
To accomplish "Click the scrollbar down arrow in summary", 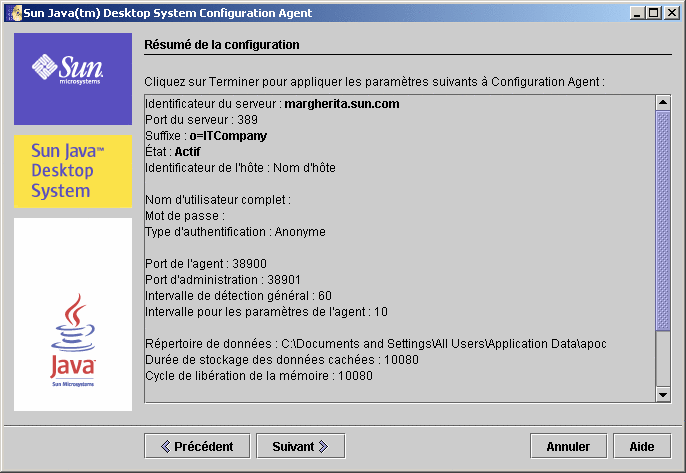I will [663, 394].
